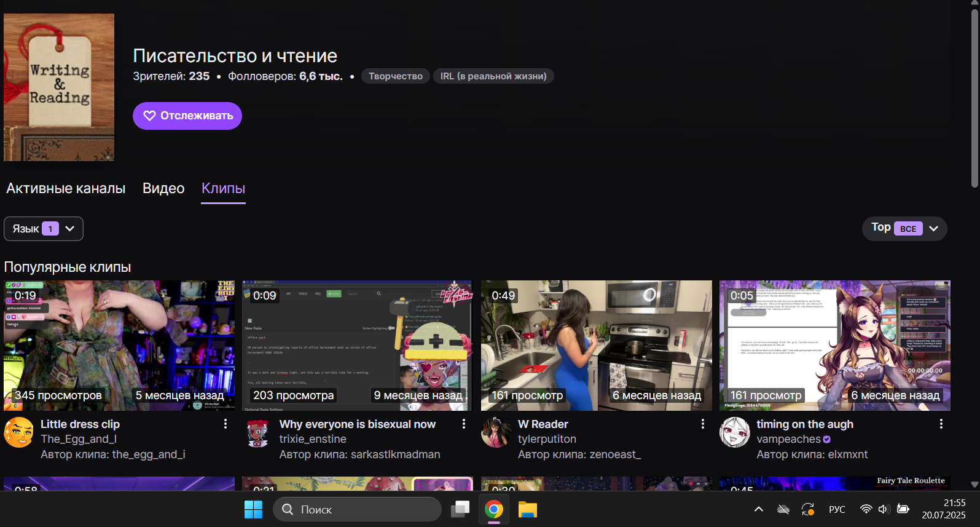Open File Explorer from taskbar
Viewport: 980px width, 527px height.
[x=527, y=509]
